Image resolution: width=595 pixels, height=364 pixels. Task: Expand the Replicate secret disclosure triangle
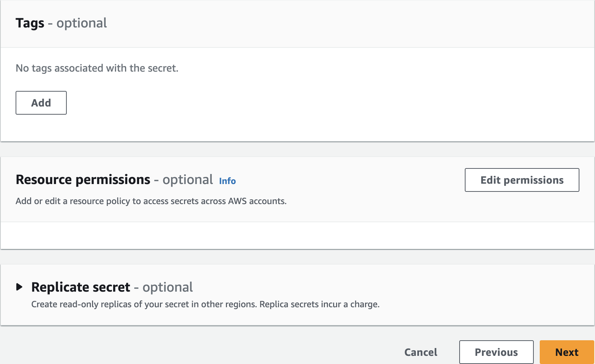(x=20, y=287)
